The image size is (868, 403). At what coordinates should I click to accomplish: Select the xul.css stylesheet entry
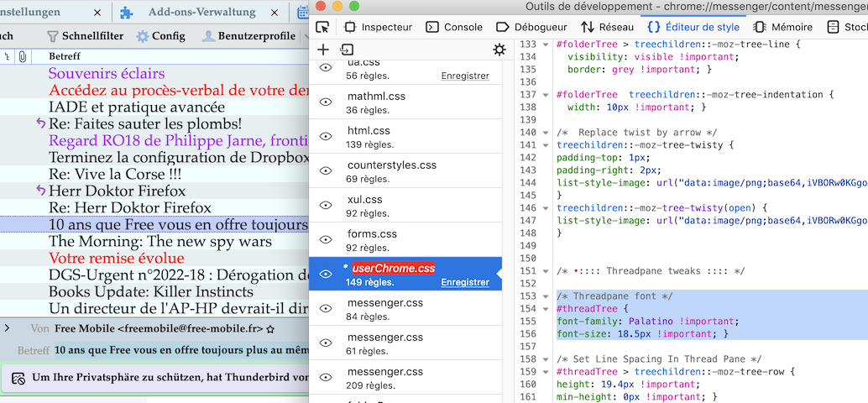(405, 206)
